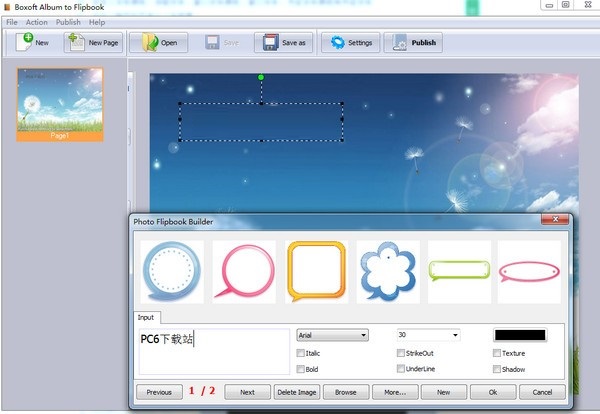Enable the Shadow checkbox
600x414 pixels.
pyautogui.click(x=497, y=369)
